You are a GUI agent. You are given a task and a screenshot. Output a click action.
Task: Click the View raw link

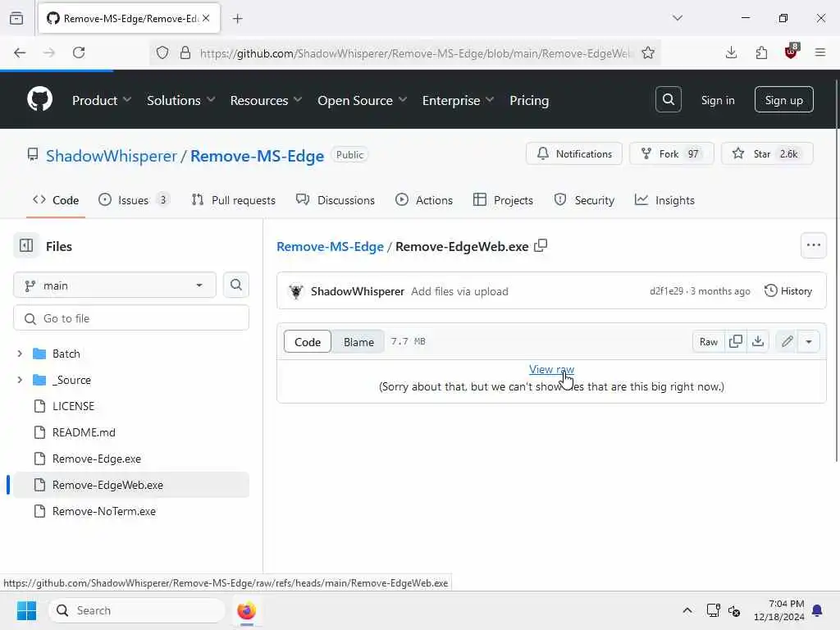551,369
